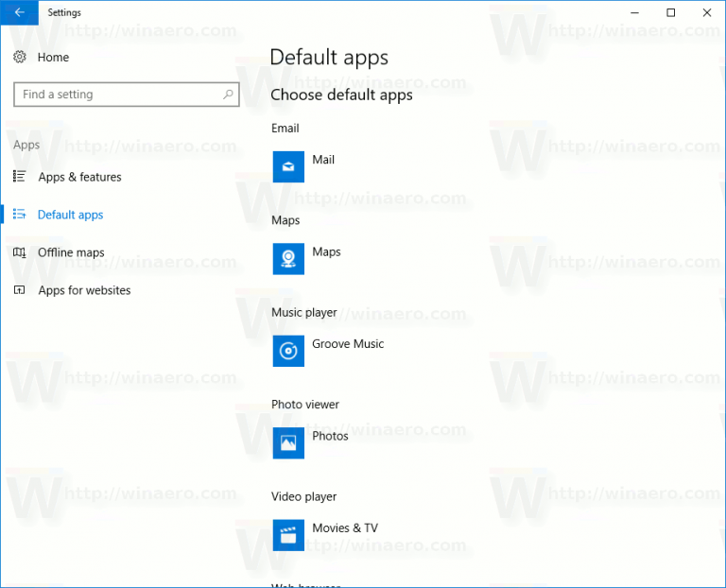Image resolution: width=726 pixels, height=588 pixels.
Task: Click the Movies & TV tile icon
Action: (x=288, y=535)
